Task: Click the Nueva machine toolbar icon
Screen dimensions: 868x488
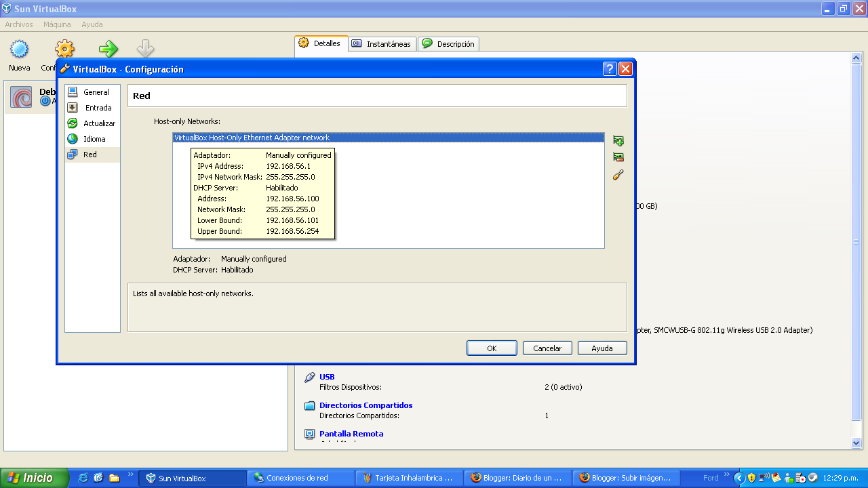Action: 20,49
